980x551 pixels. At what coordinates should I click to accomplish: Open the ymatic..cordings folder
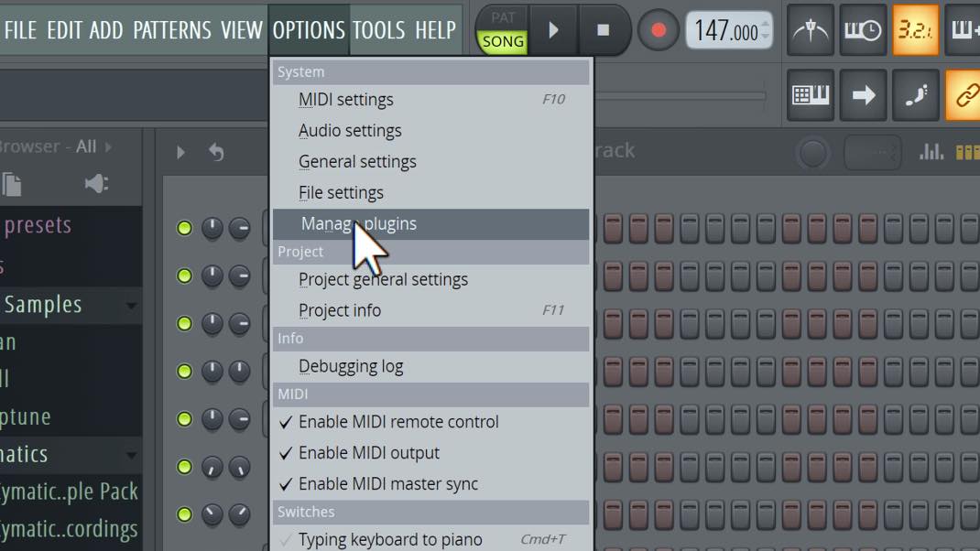coord(71,530)
